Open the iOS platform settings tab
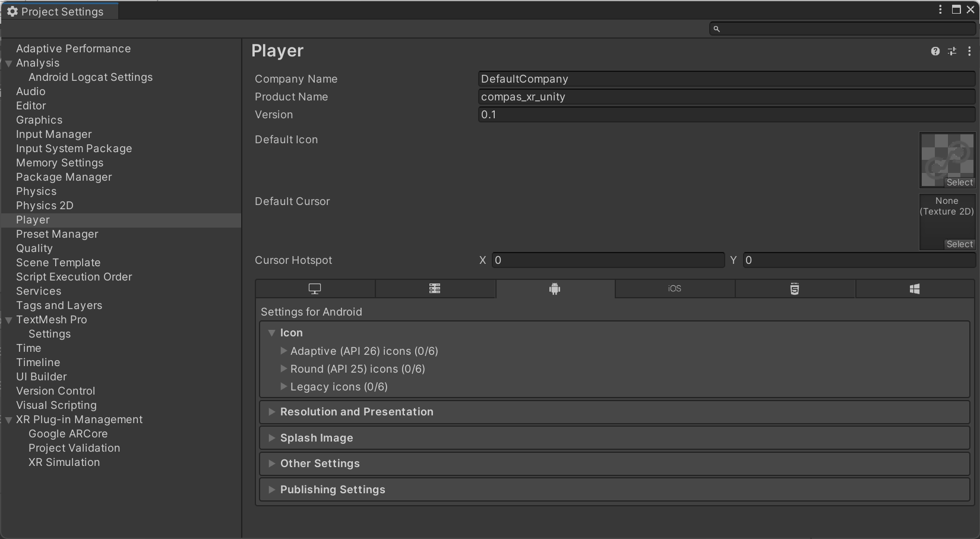Screen dimensions: 980x539 (x=675, y=289)
